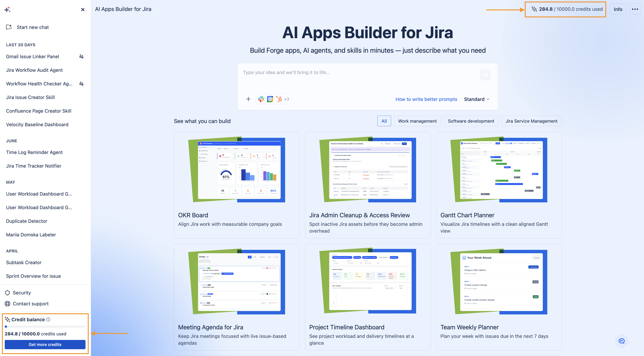Select the Work management filter tab
The width and height of the screenshot is (644, 356).
(417, 121)
